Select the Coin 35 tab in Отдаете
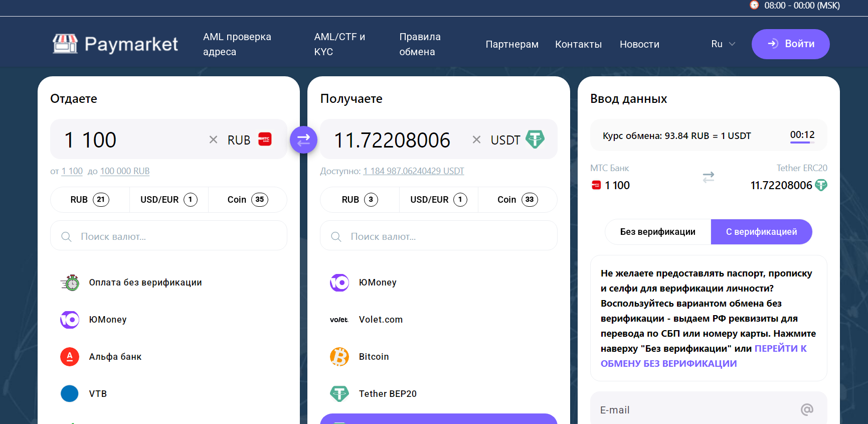This screenshot has height=424, width=868. point(248,200)
